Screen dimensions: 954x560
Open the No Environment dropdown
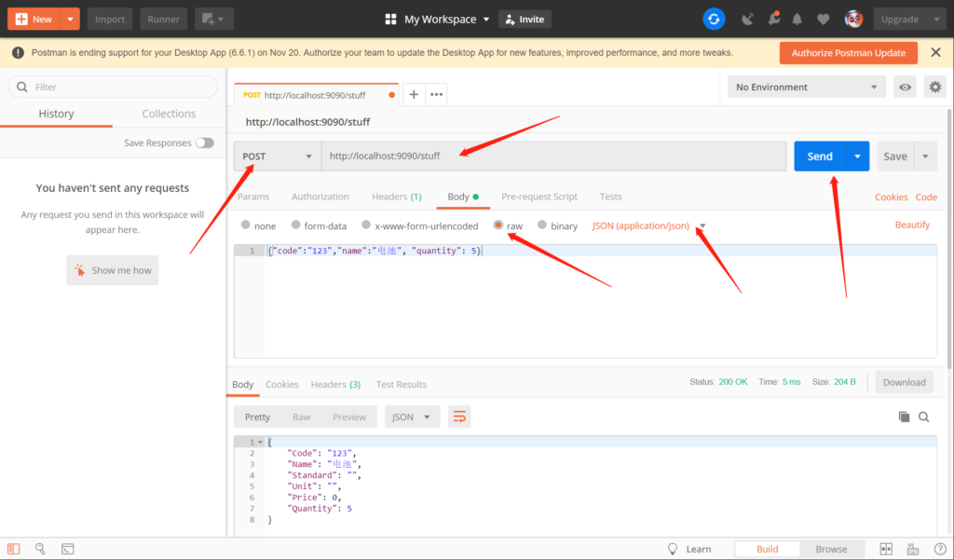pyautogui.click(x=806, y=87)
